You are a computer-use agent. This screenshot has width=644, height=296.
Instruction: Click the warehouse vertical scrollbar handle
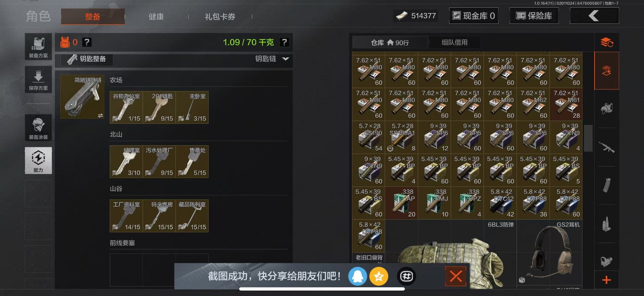click(x=588, y=138)
